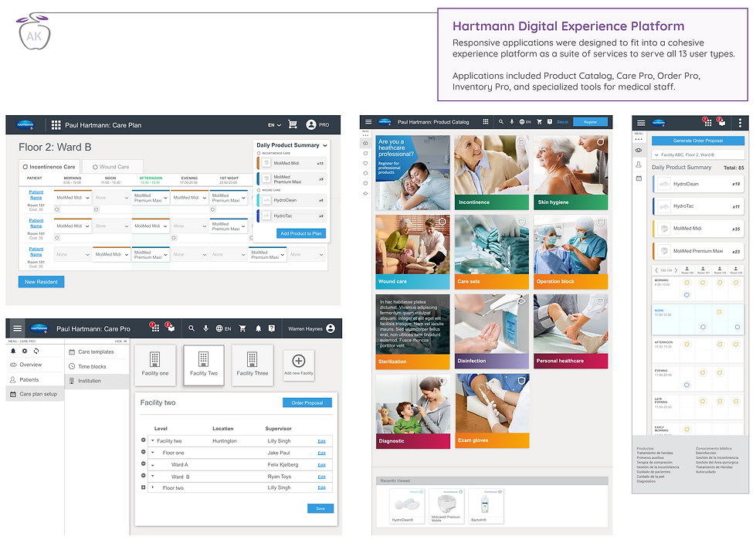
Task: Click Add Product to Plan button
Action: (301, 233)
